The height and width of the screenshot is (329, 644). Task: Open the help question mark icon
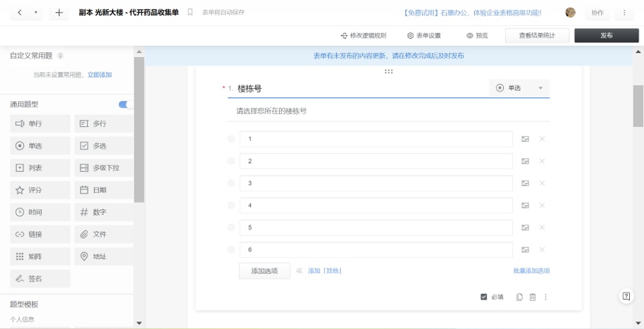pos(625,296)
